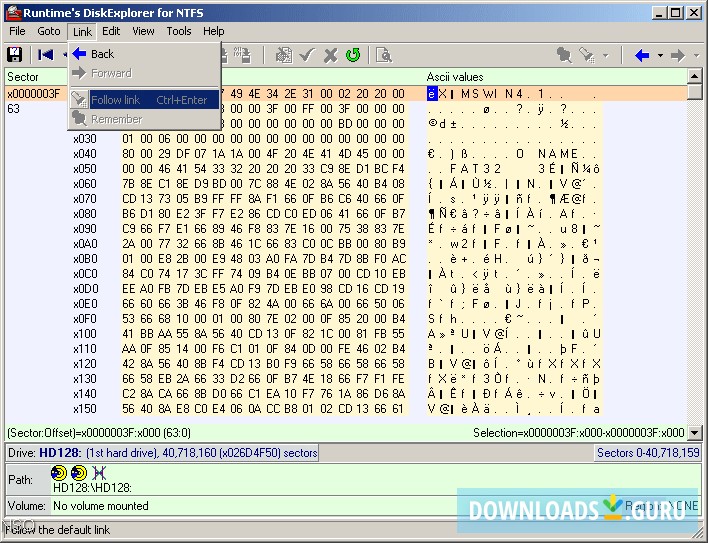Click vertical scrollbar down arrow

[x=694, y=412]
